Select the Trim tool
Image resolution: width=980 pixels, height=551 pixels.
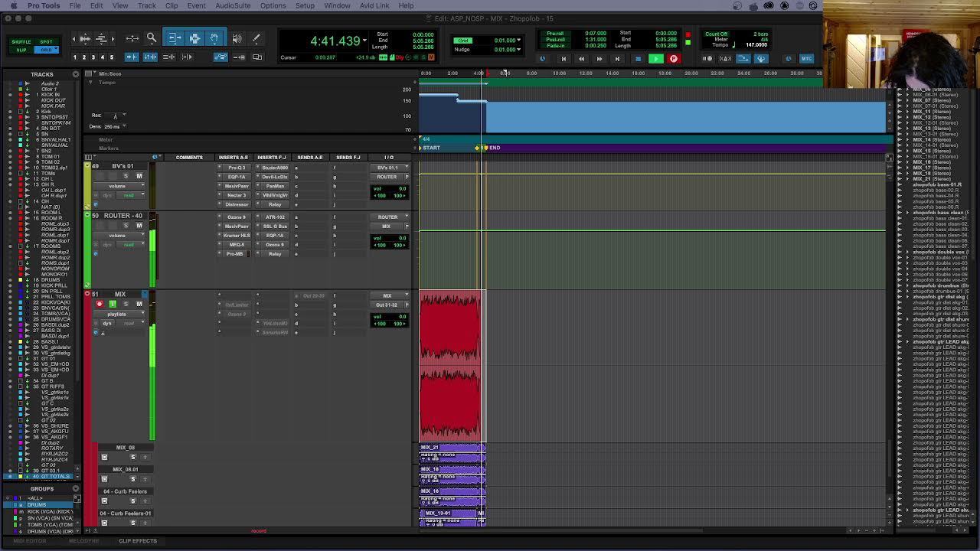[x=175, y=38]
